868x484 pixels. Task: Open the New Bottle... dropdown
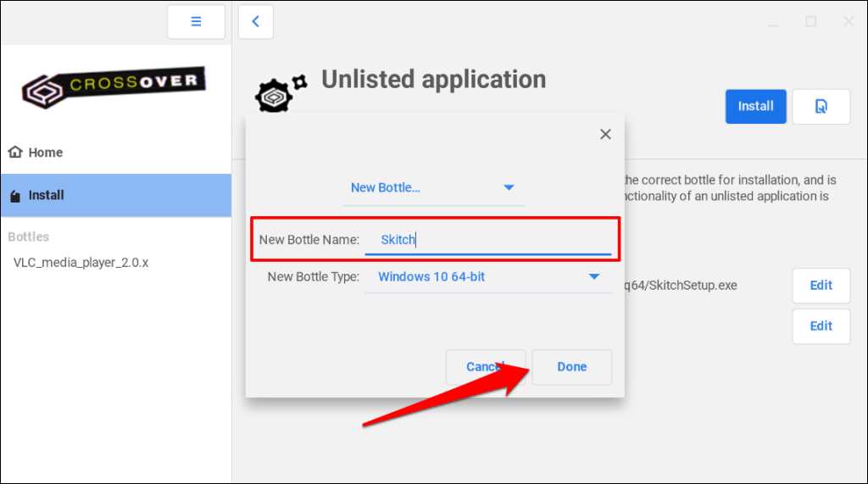tap(434, 187)
